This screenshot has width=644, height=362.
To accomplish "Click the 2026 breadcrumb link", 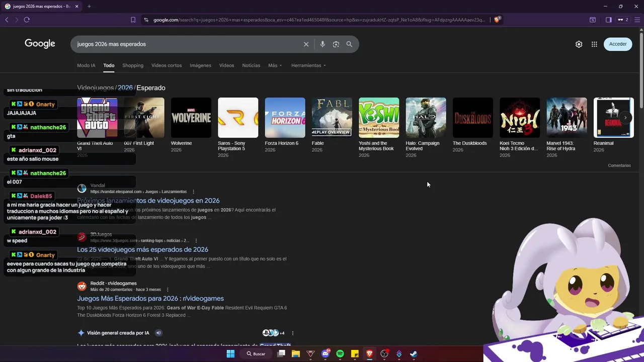I will 125,87.
